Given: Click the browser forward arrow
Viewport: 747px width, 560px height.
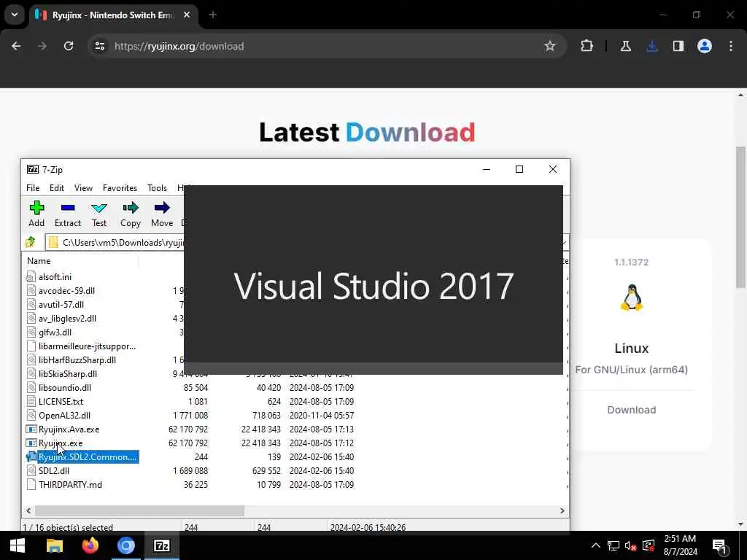Looking at the screenshot, I should click(42, 46).
